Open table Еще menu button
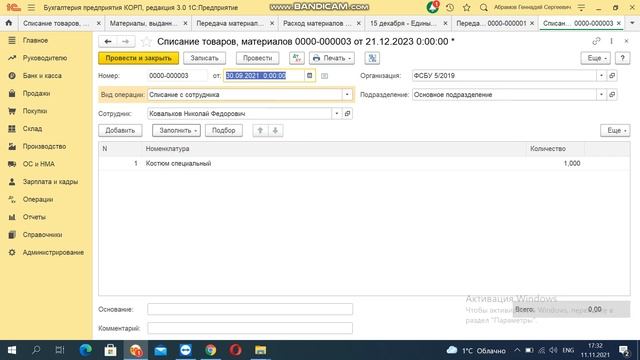The width and height of the screenshot is (640, 360). (615, 131)
